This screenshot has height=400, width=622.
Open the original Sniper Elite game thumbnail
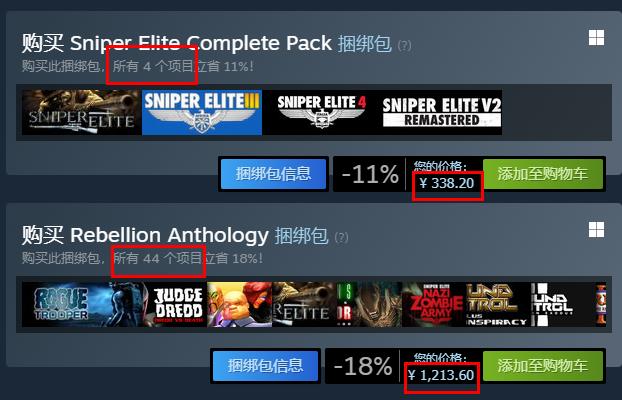coord(81,112)
